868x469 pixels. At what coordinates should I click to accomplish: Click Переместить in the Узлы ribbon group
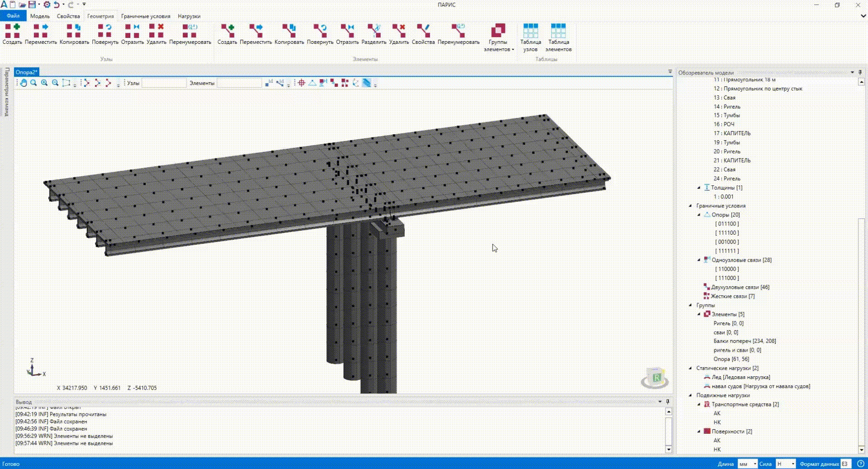(x=41, y=34)
